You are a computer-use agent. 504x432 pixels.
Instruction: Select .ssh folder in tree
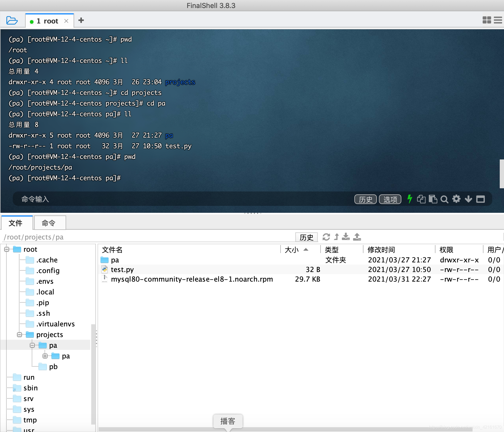(x=38, y=313)
